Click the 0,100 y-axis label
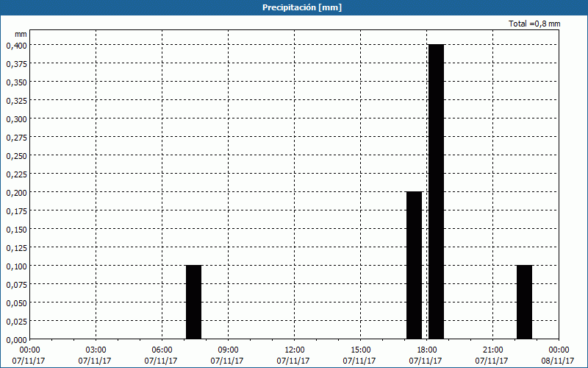This screenshot has width=588, height=368. pos(16,266)
